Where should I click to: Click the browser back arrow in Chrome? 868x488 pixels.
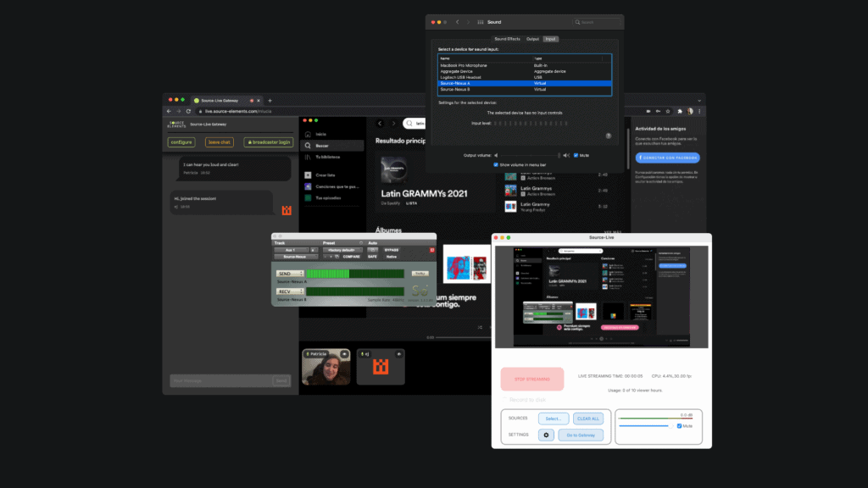click(x=169, y=111)
